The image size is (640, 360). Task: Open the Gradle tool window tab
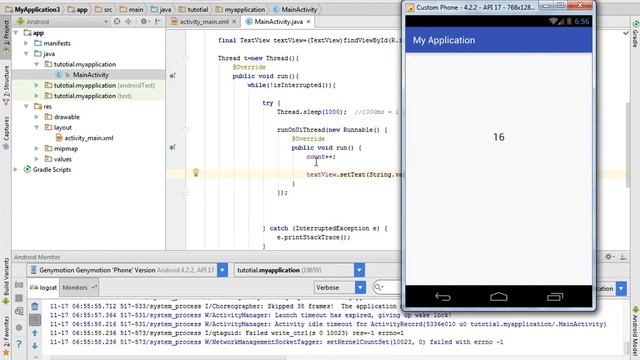[x=635, y=34]
